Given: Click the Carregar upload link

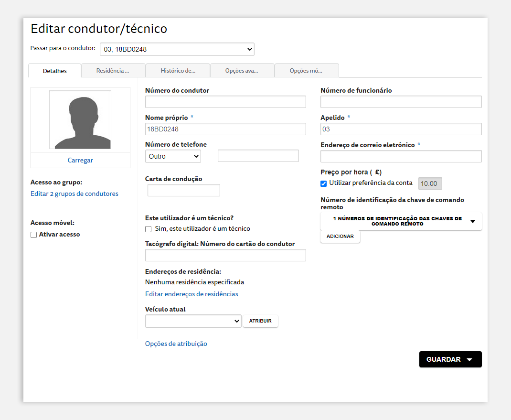Looking at the screenshot, I should pos(80,160).
